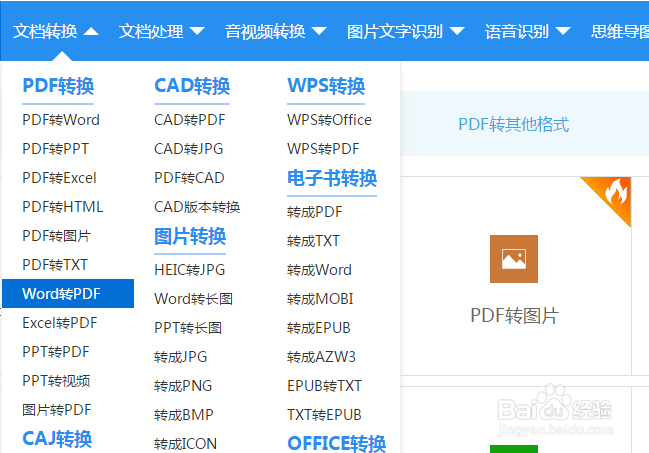This screenshot has width=649, height=453.
Task: Select Excel转PDF entry
Action: click(60, 323)
